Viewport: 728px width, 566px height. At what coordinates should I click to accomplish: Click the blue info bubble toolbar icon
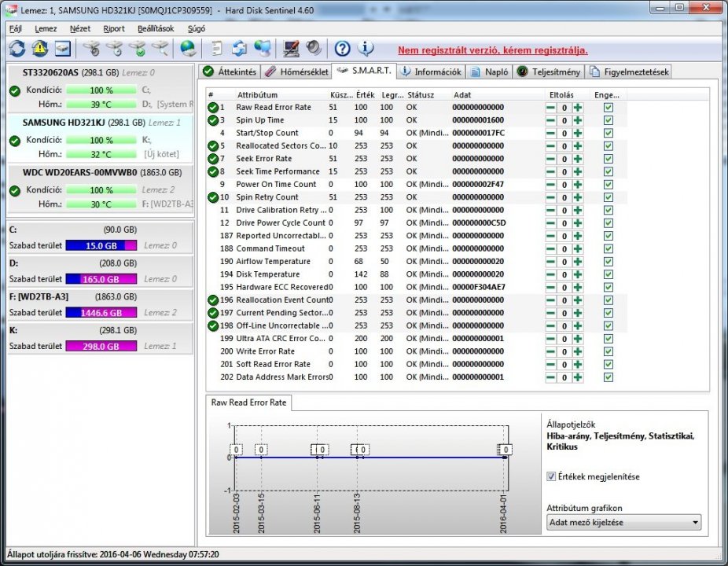pos(366,49)
